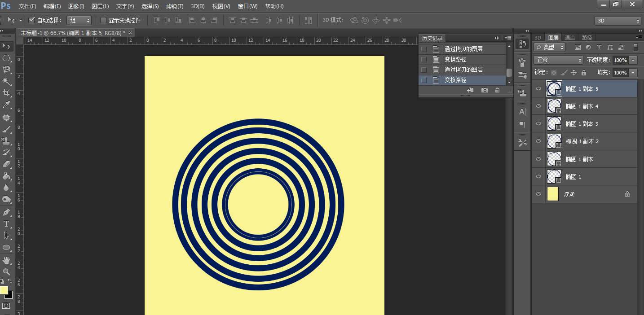Select the History Brush tool
Image resolution: width=644 pixels, height=315 pixels.
pyautogui.click(x=7, y=153)
